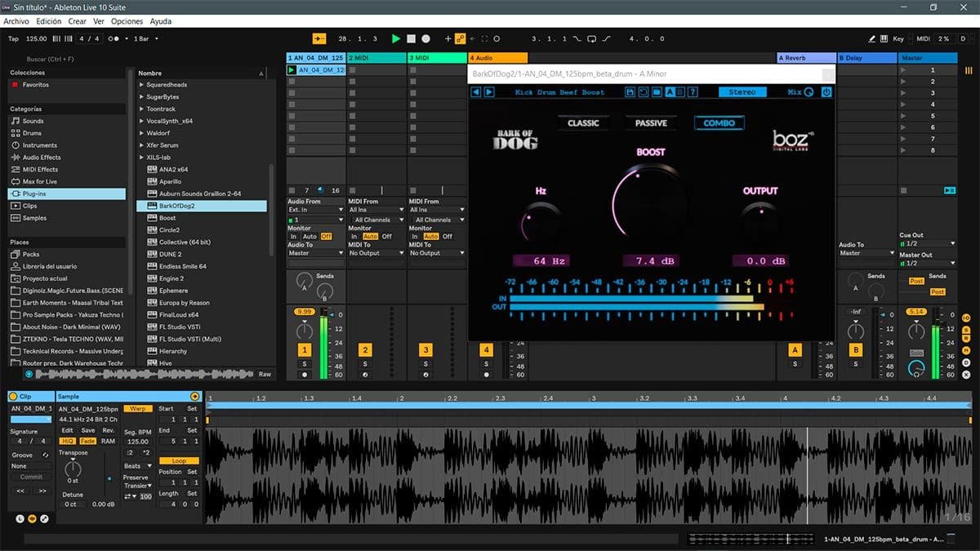980x551 pixels.
Task: Select the CLASSIC mode button
Action: tap(583, 123)
